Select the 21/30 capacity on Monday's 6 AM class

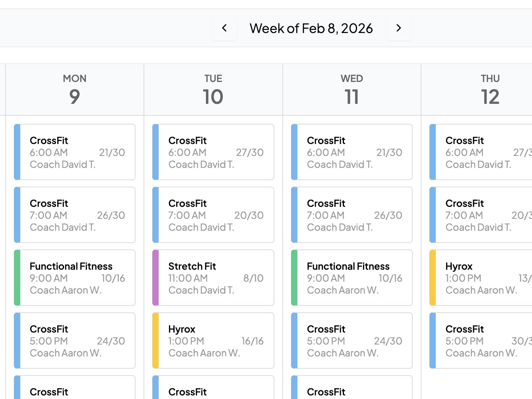pos(113,152)
